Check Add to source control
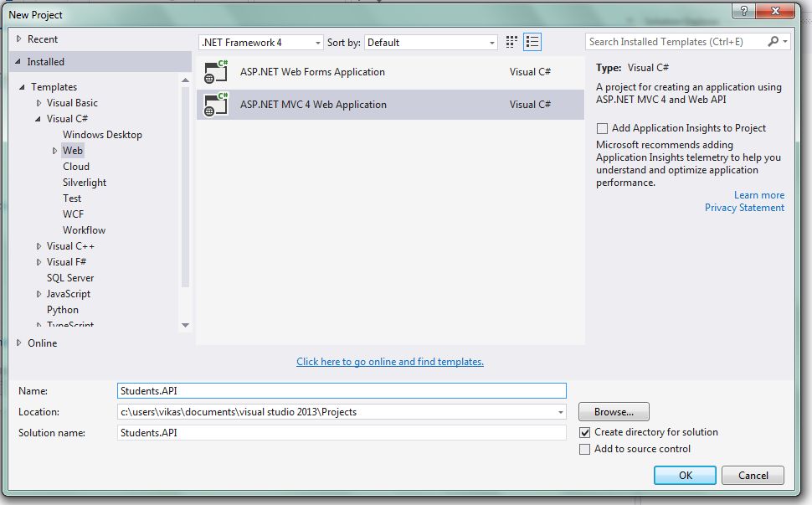Screen dimensions: 812x505 pos(584,449)
